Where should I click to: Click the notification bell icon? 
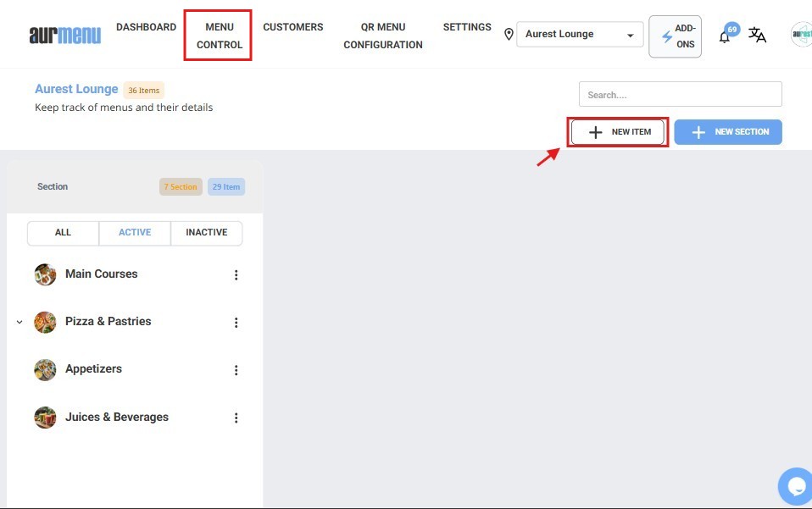(x=725, y=36)
